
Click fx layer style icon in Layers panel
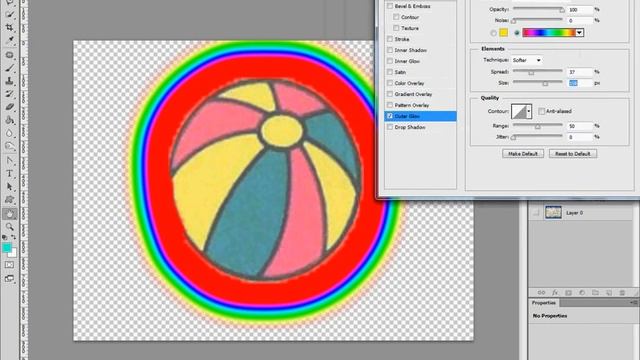coord(555,293)
